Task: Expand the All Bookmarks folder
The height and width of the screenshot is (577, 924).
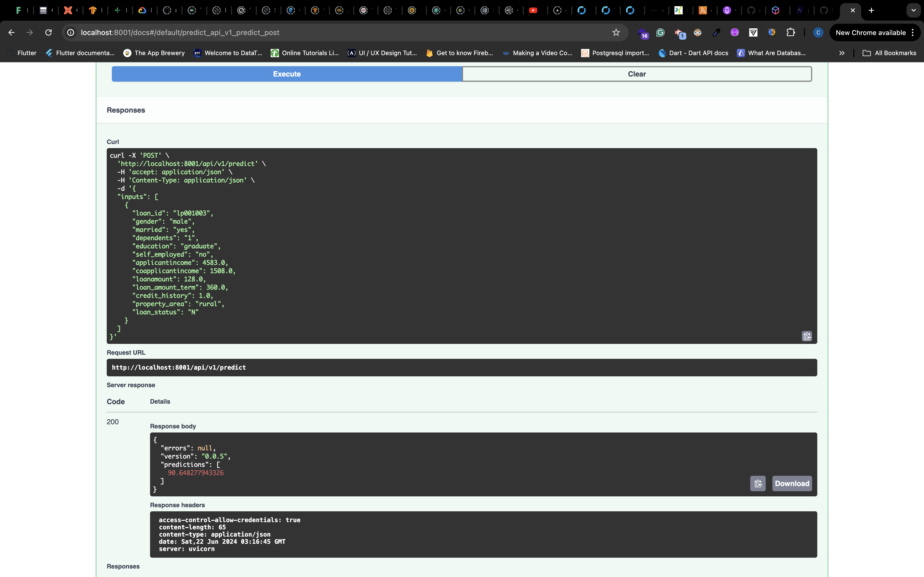Action: coord(889,53)
